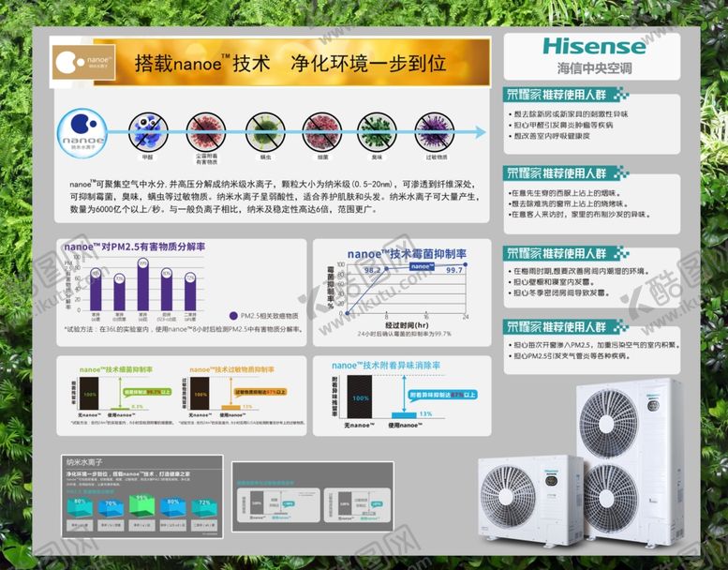Click the 72% cube in 纳米水离子 thumbnail
This screenshot has height=570, width=728.
coord(204,507)
